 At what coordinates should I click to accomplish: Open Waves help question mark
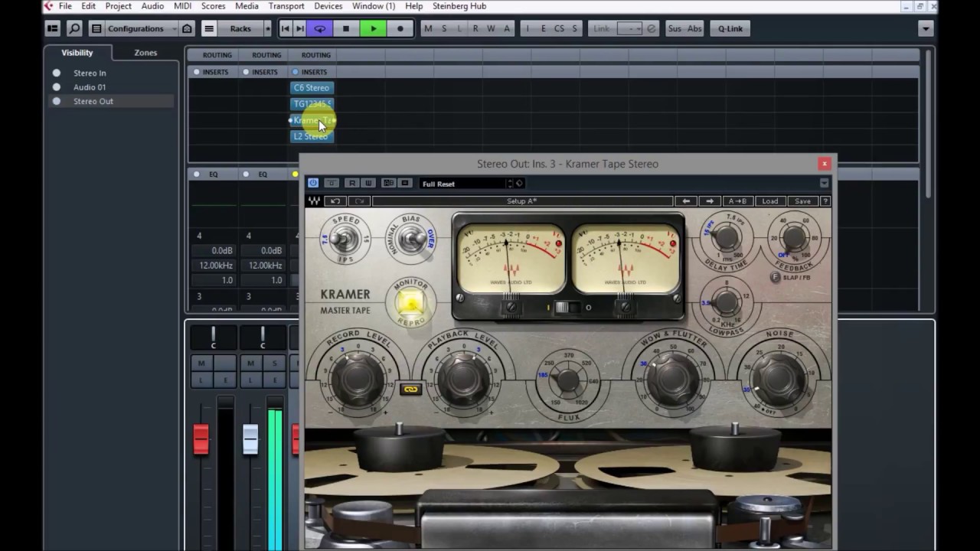[x=825, y=201]
